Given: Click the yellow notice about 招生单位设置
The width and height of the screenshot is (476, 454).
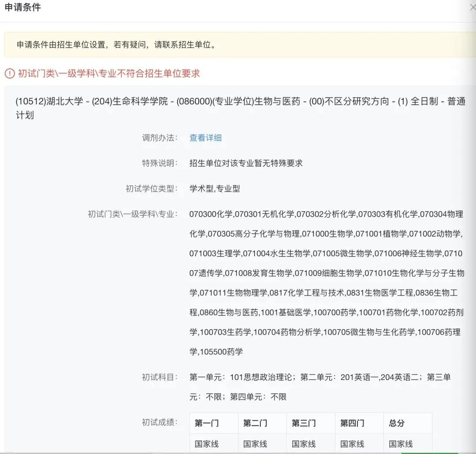Looking at the screenshot, I should pos(240,44).
